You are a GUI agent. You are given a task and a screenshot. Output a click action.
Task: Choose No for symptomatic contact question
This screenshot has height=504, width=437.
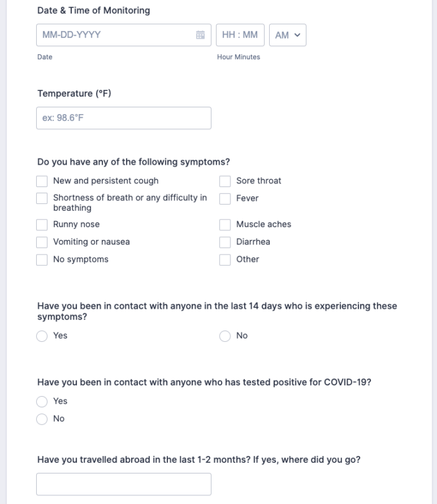(225, 336)
